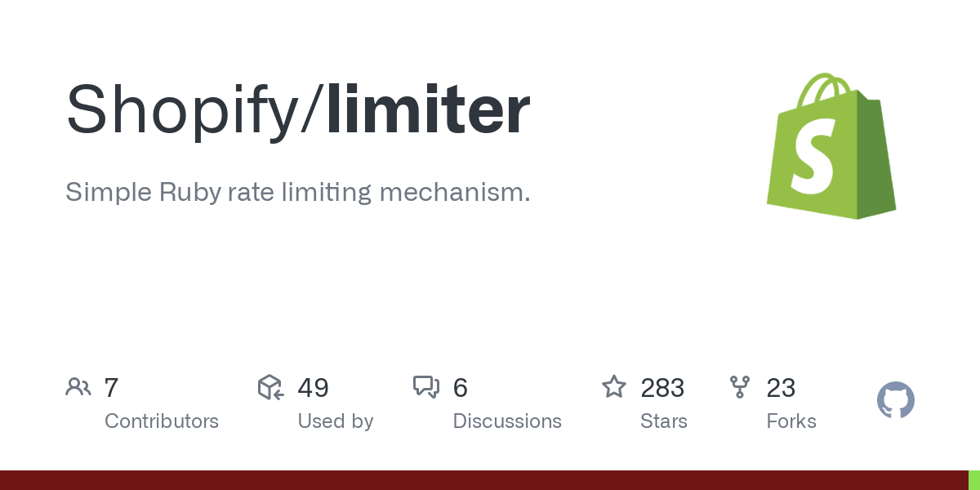Click the star icon next to 283
The height and width of the screenshot is (490, 980).
(614, 386)
